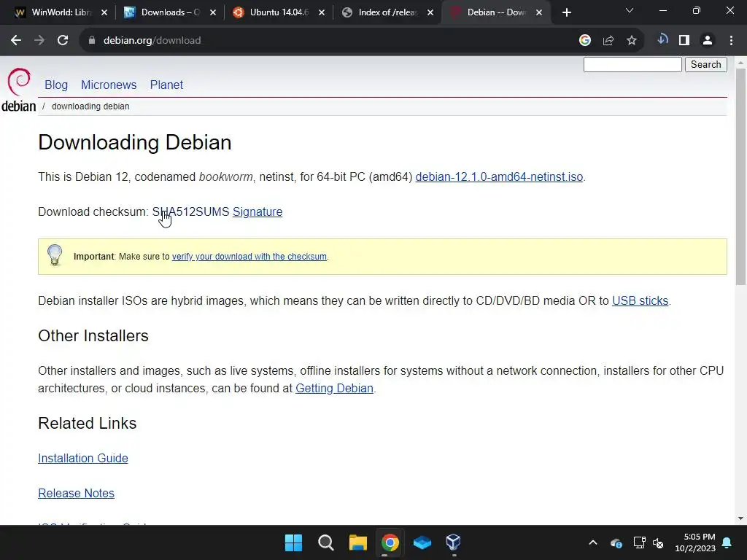Click the muted volume tray icon
This screenshot has width=747, height=560.
659,542
